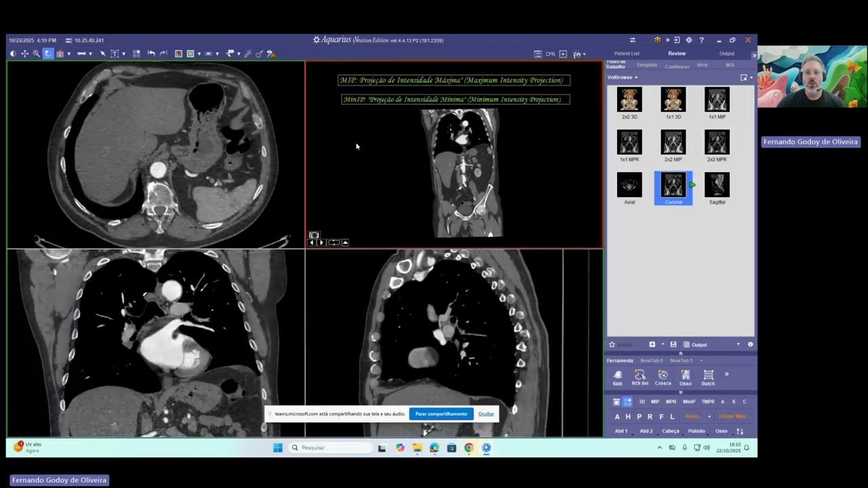Screen dimensions: 868x488
Task: Expand the text annotation dropdown arrow
Action: click(x=123, y=54)
